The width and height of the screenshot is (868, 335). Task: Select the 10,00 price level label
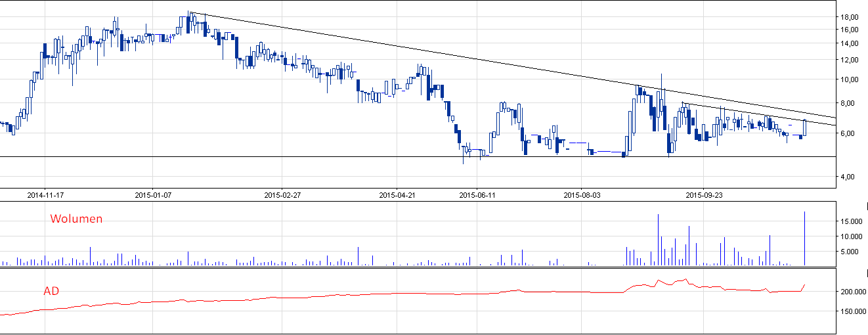pyautogui.click(x=849, y=79)
